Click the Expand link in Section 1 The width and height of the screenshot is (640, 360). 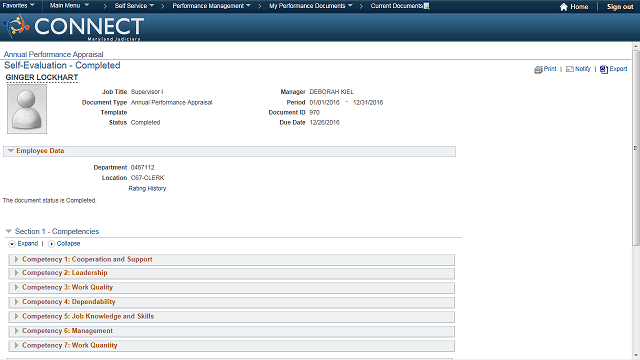[28, 244]
